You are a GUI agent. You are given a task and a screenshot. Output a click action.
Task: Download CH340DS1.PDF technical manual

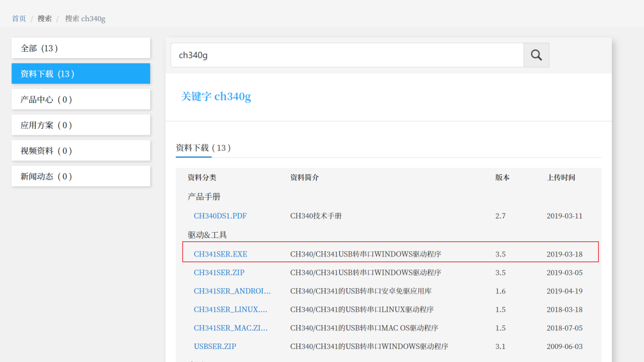click(x=220, y=215)
